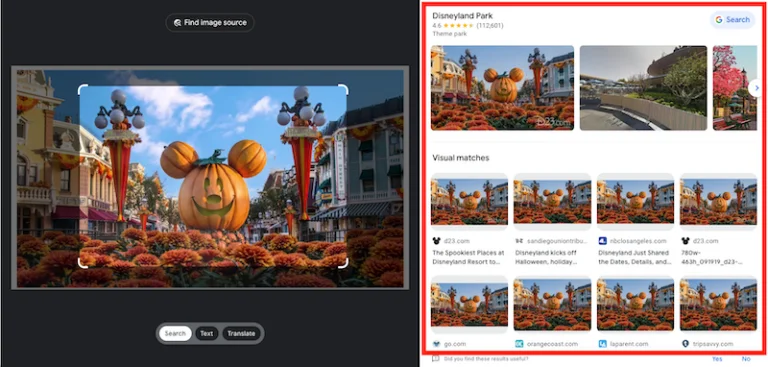
Task: Click the go.com favicon
Action: [436, 344]
